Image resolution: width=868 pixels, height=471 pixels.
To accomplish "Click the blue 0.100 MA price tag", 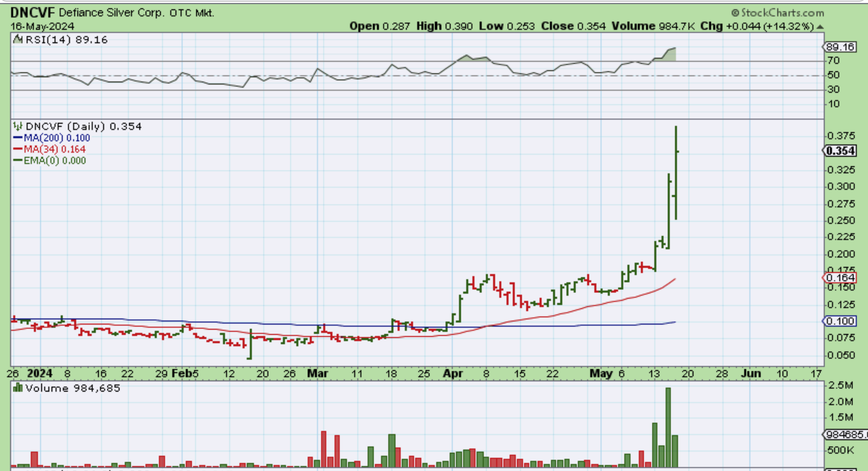I will [x=840, y=321].
